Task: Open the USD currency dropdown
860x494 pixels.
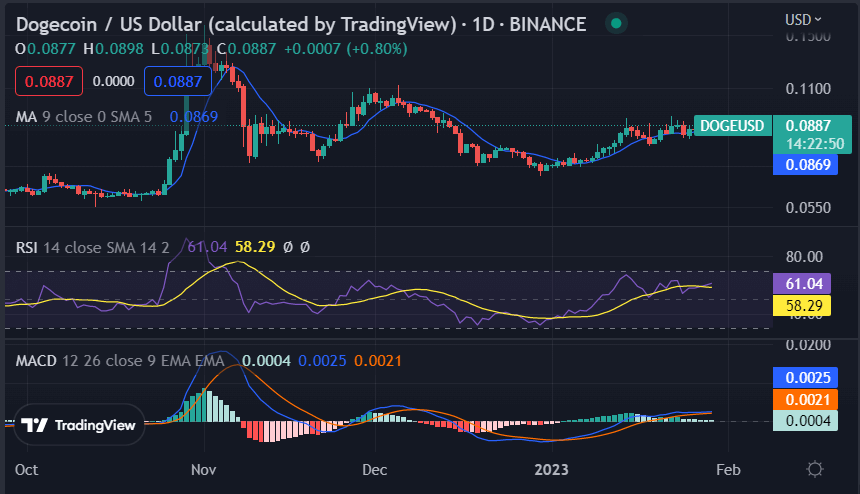Action: 804,19
